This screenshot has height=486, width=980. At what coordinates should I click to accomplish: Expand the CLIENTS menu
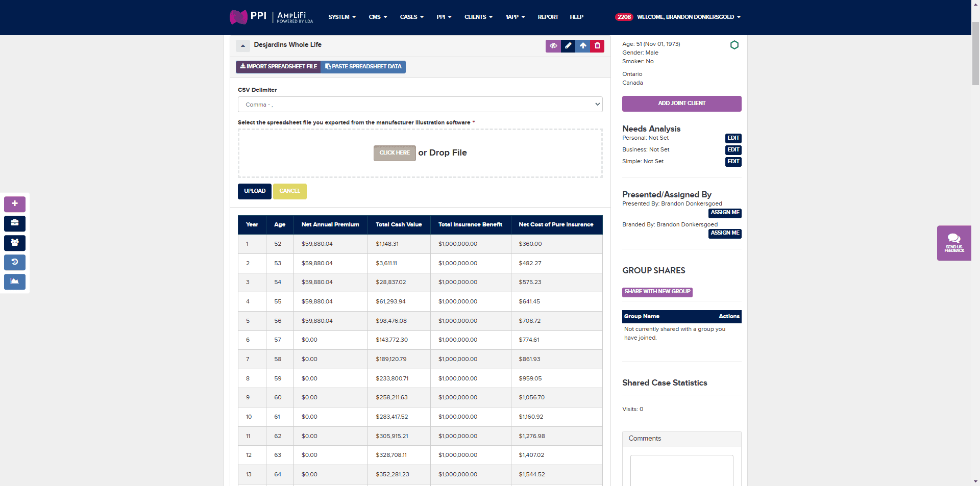pyautogui.click(x=478, y=17)
